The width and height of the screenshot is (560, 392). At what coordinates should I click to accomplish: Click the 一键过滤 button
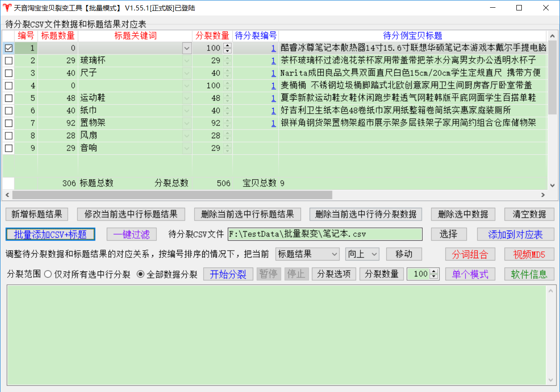(131, 234)
